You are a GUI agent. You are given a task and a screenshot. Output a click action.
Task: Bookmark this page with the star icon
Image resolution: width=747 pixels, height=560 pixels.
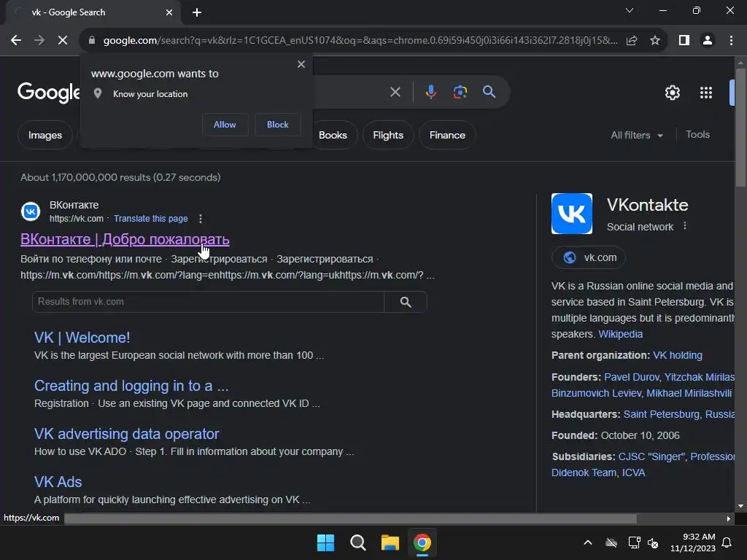tap(655, 41)
